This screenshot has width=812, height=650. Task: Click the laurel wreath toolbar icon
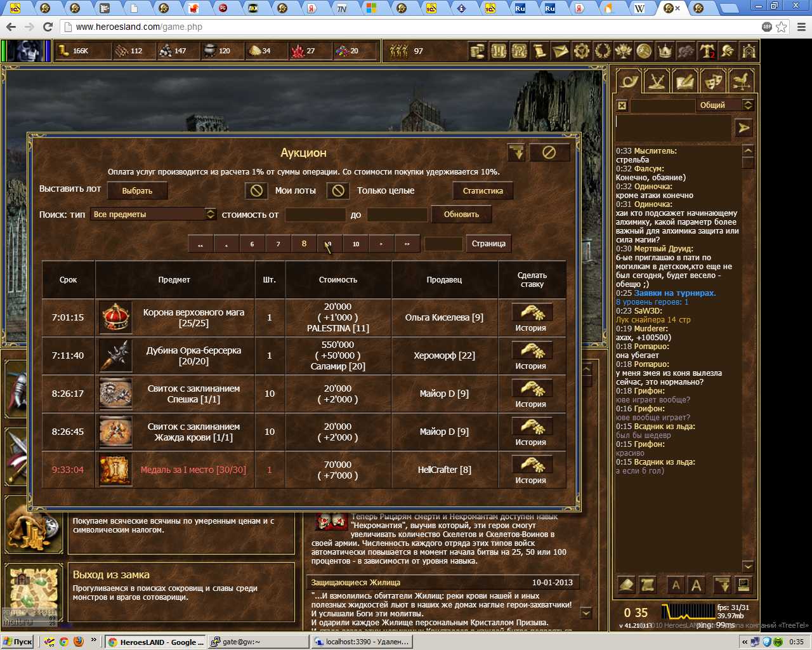(x=602, y=51)
